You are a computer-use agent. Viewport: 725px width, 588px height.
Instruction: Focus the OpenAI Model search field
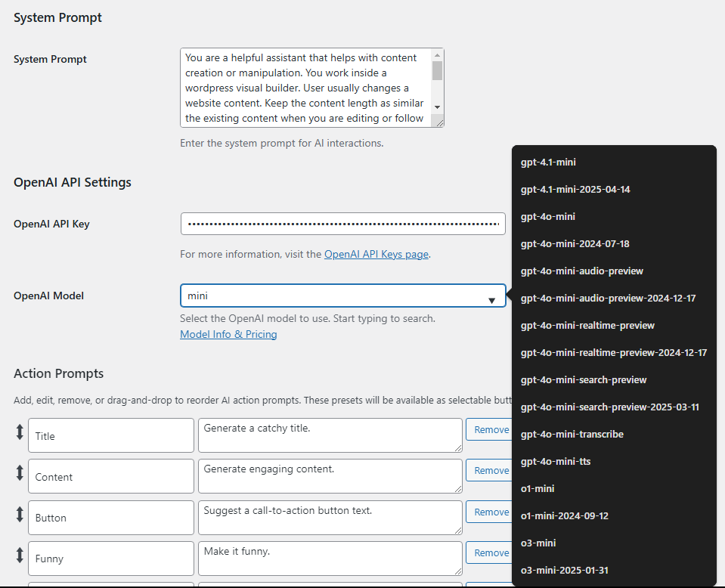[342, 296]
